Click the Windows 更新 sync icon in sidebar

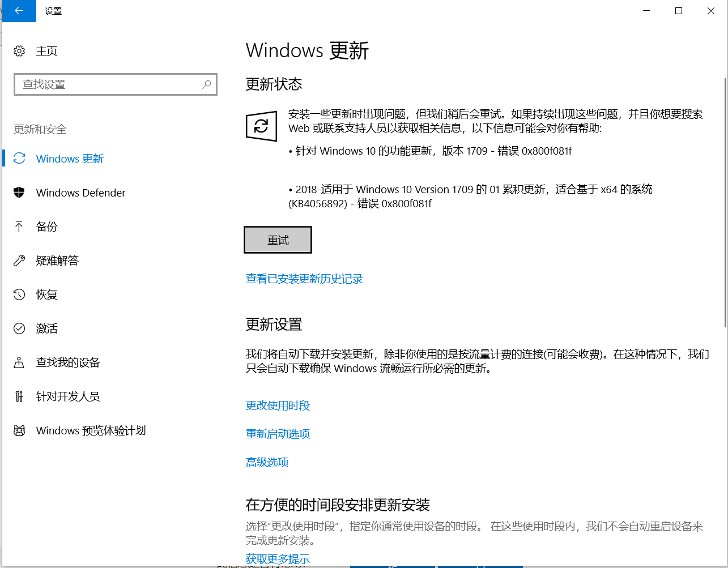click(19, 159)
